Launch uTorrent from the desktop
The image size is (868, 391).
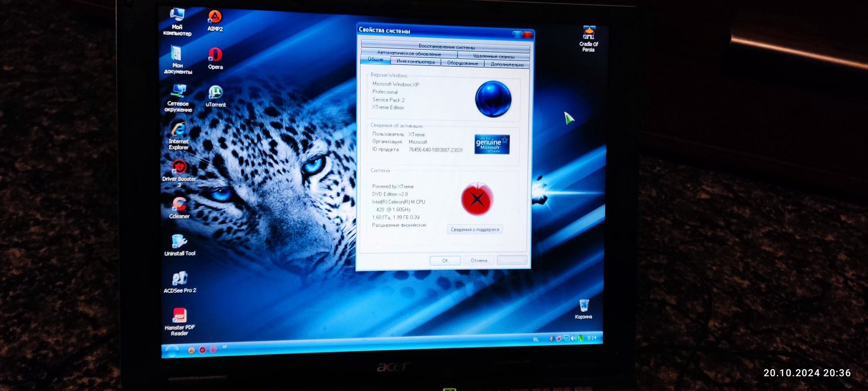tap(216, 96)
